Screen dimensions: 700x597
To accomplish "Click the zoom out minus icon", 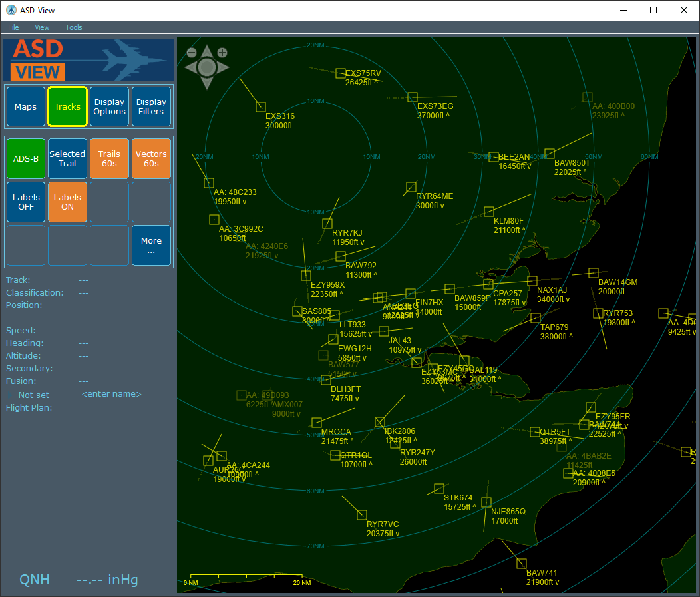I will 192,52.
